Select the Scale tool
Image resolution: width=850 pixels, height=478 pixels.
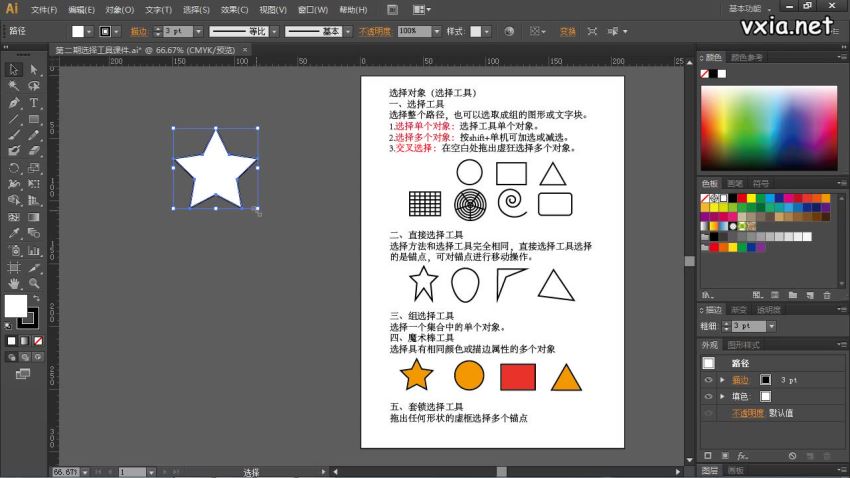34,168
